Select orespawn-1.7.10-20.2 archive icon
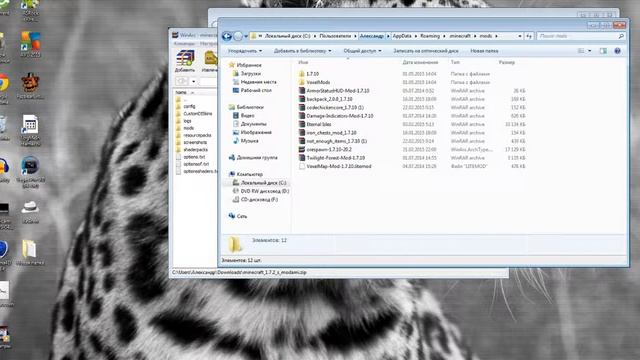This screenshot has height=360, width=640. 302,149
